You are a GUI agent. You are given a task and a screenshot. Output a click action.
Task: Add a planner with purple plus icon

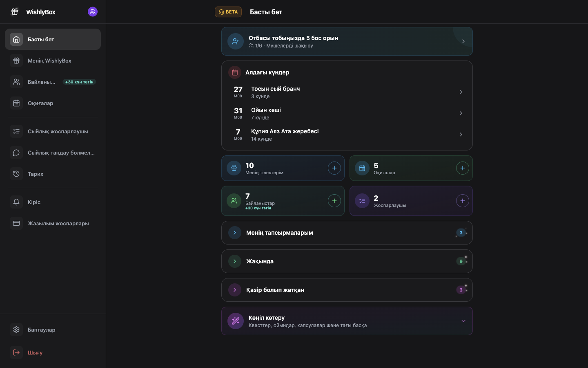[463, 201]
